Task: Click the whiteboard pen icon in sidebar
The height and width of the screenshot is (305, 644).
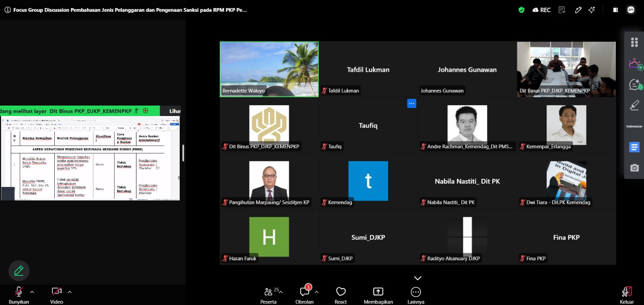Action: click(x=634, y=105)
